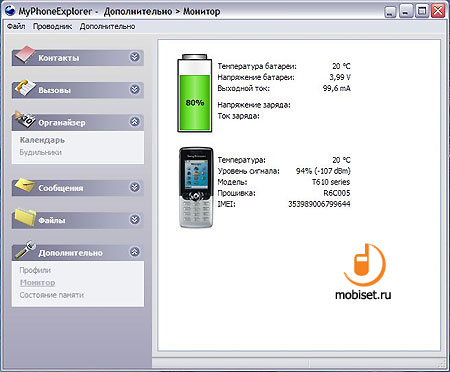This screenshot has height=372, width=450.
Task: Open the Файл menu
Action: [x=16, y=26]
